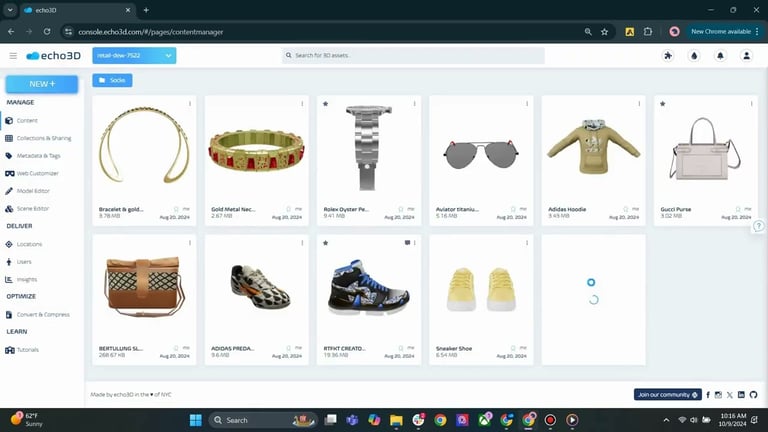Open the user account profile icon
Image resolution: width=768 pixels, height=432 pixels.
point(746,56)
